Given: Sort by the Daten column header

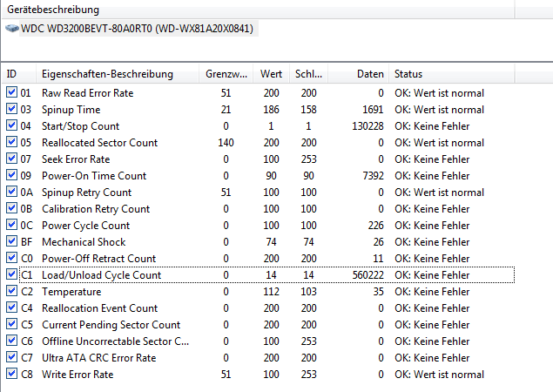Looking at the screenshot, I should [x=358, y=74].
